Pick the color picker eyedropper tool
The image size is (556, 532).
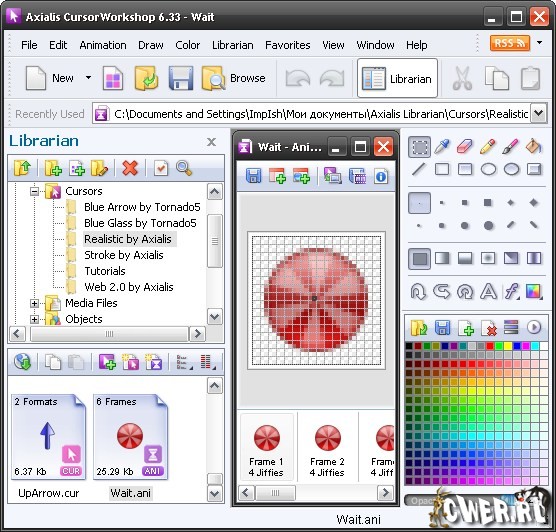pyautogui.click(x=442, y=146)
